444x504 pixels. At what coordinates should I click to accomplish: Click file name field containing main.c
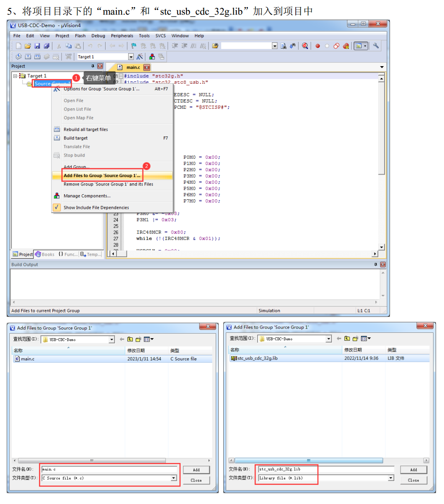point(110,470)
